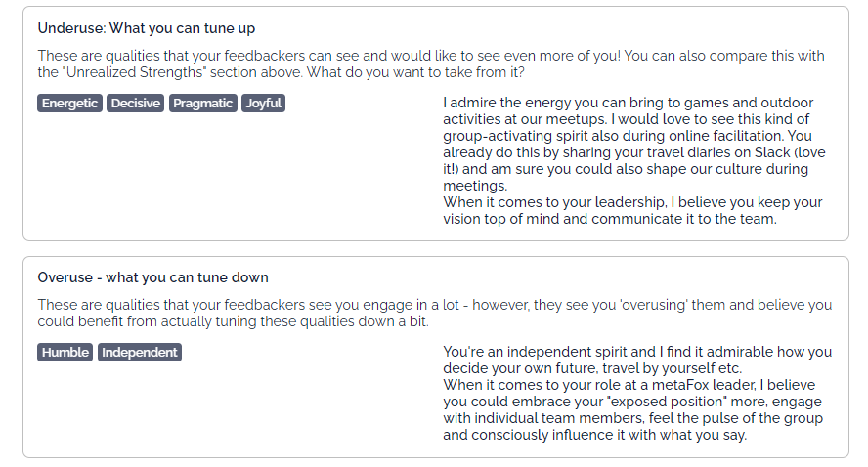Click the "Overuse - what you can tune down" heading
Image resolution: width=868 pixels, height=467 pixels.
tap(152, 277)
